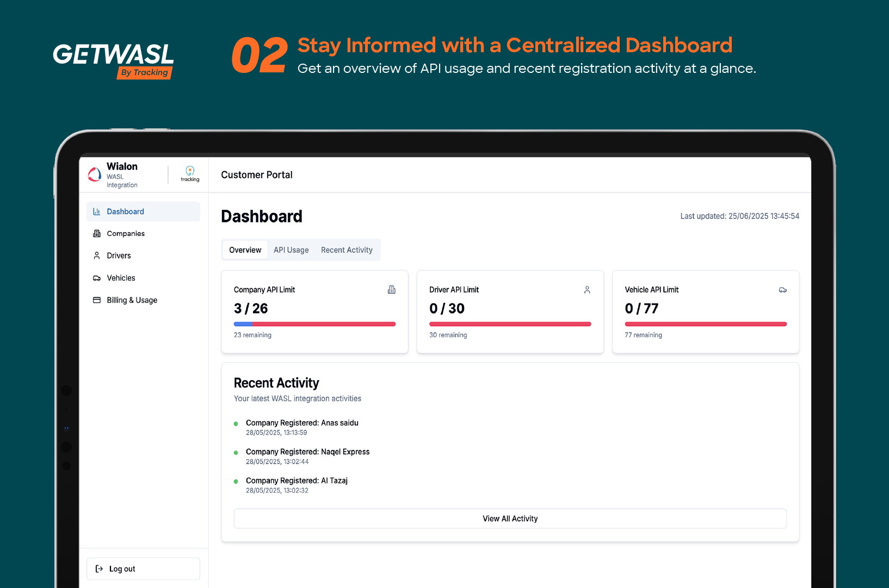Click the View All Activity button
889x588 pixels.
click(x=510, y=519)
